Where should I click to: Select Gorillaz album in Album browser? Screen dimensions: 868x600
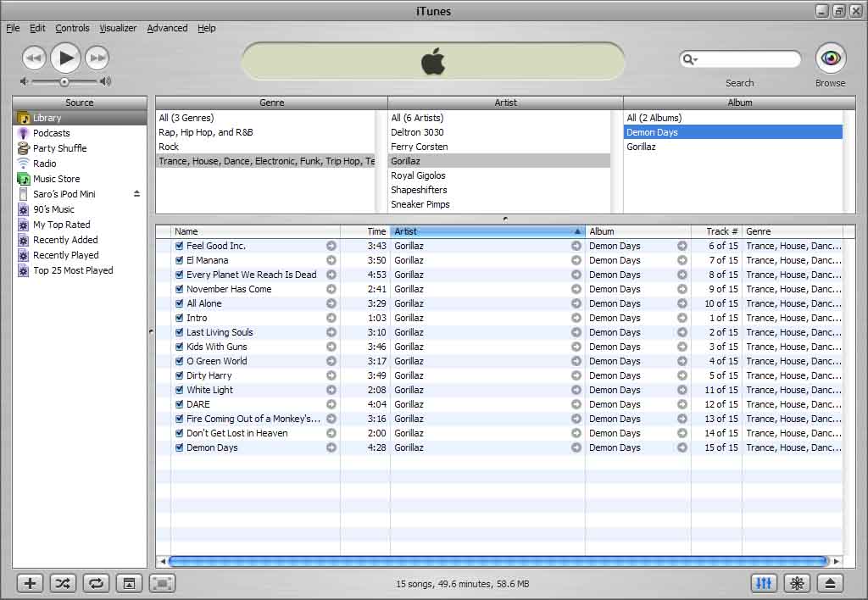(x=733, y=147)
